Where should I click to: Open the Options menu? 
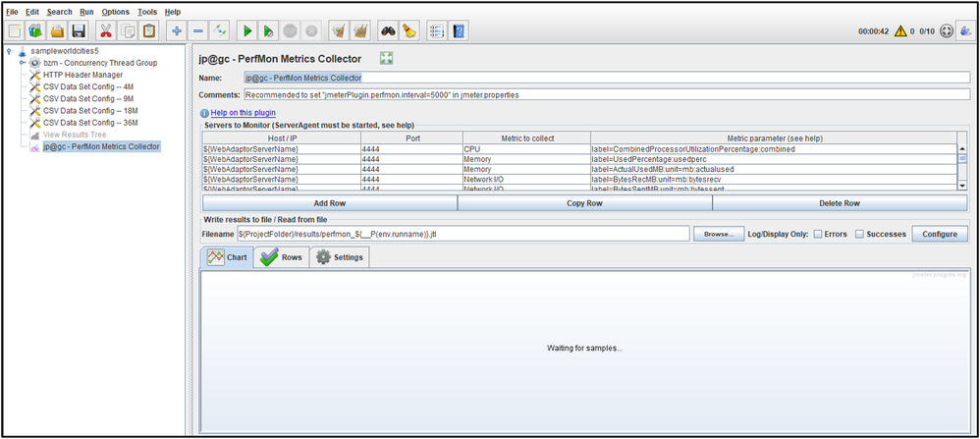tap(115, 12)
